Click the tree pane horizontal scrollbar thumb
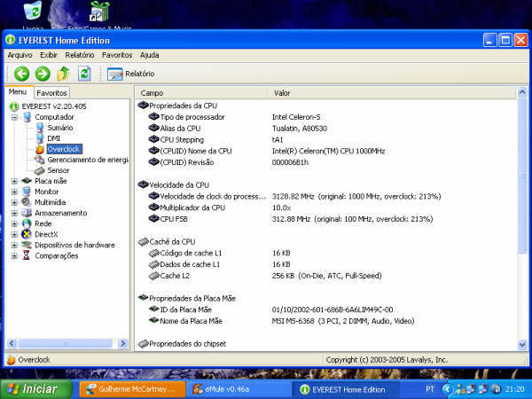The width and height of the screenshot is (532, 399). pyautogui.click(x=65, y=344)
